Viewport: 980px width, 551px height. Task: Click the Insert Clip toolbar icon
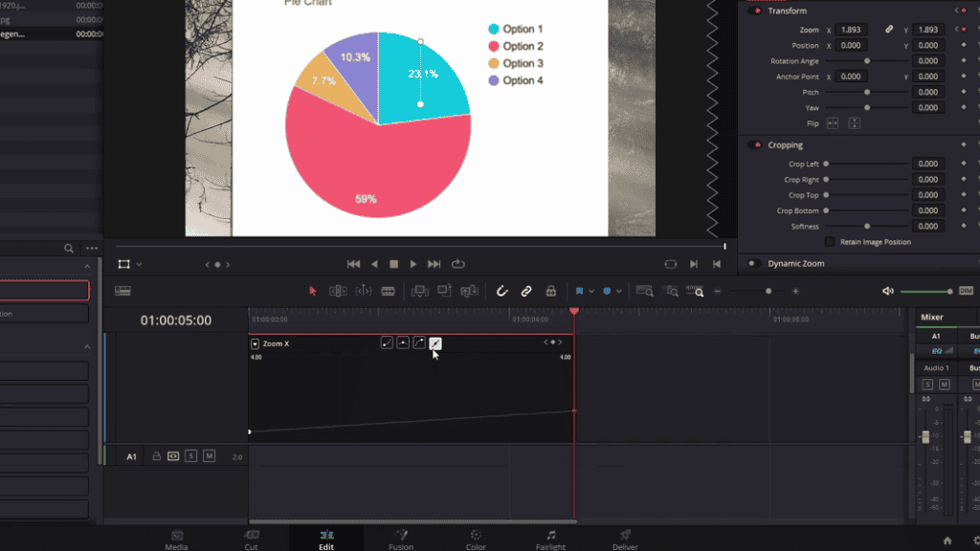point(419,291)
